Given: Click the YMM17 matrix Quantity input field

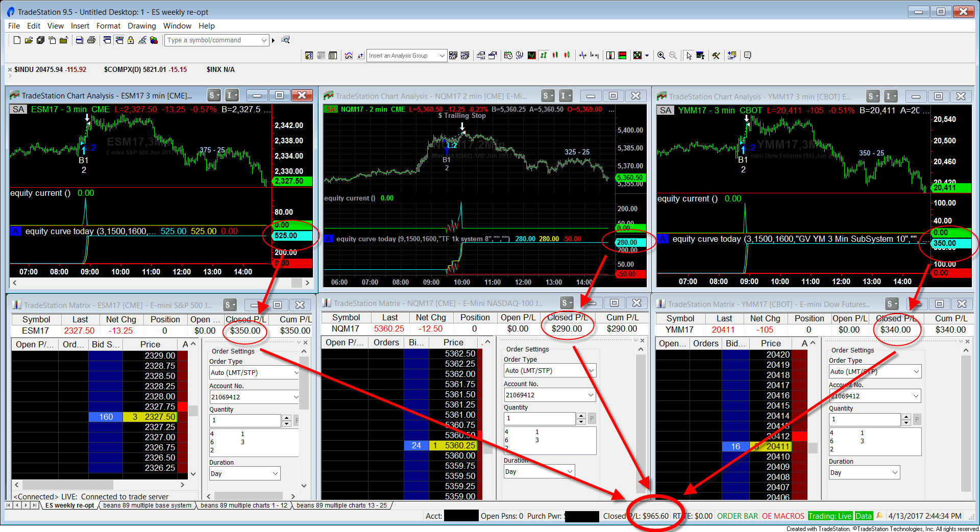Looking at the screenshot, I should [x=864, y=419].
